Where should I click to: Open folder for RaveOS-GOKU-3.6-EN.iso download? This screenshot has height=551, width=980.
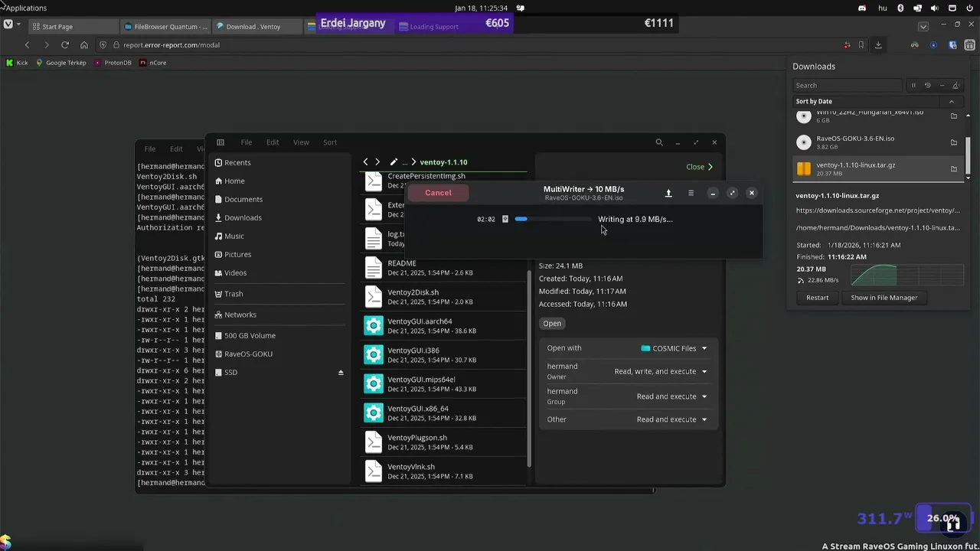point(954,142)
